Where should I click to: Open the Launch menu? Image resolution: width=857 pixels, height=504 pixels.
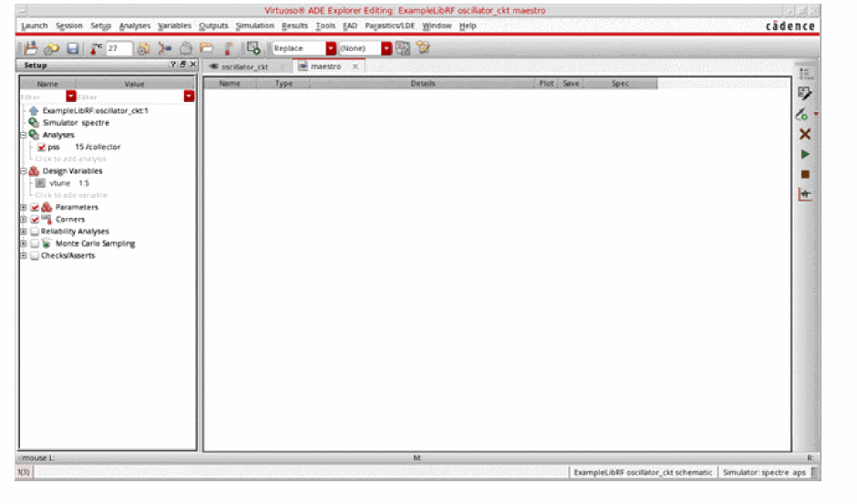coord(34,26)
